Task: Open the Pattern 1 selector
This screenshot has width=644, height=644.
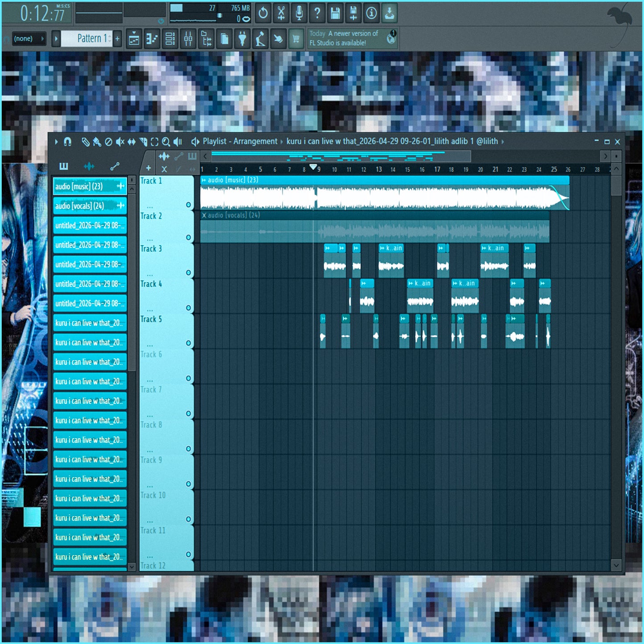Action: 87,39
